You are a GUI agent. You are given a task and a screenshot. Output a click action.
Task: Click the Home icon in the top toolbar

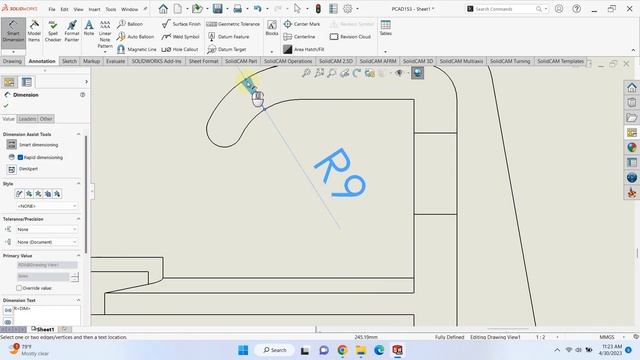point(163,9)
